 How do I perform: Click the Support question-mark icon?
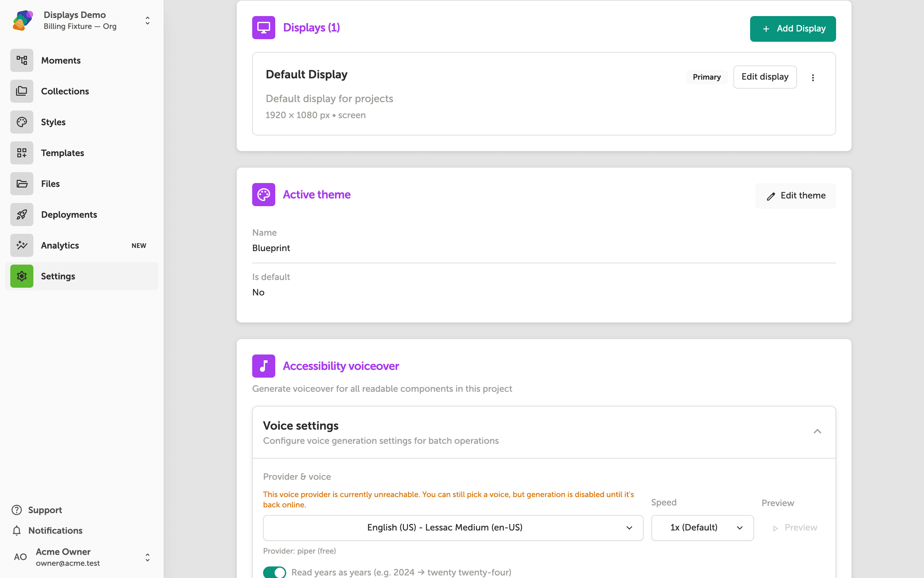[x=17, y=510]
